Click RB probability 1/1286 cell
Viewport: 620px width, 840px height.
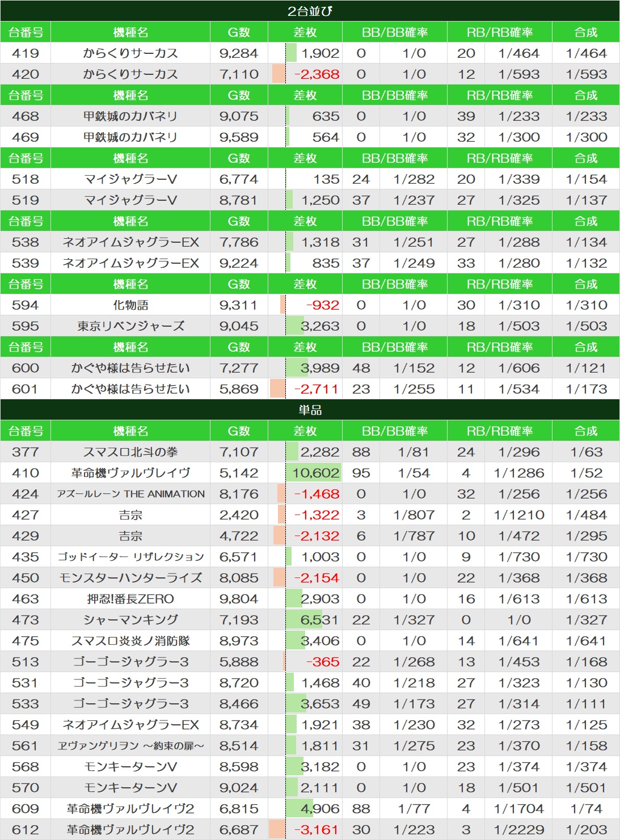[519, 473]
